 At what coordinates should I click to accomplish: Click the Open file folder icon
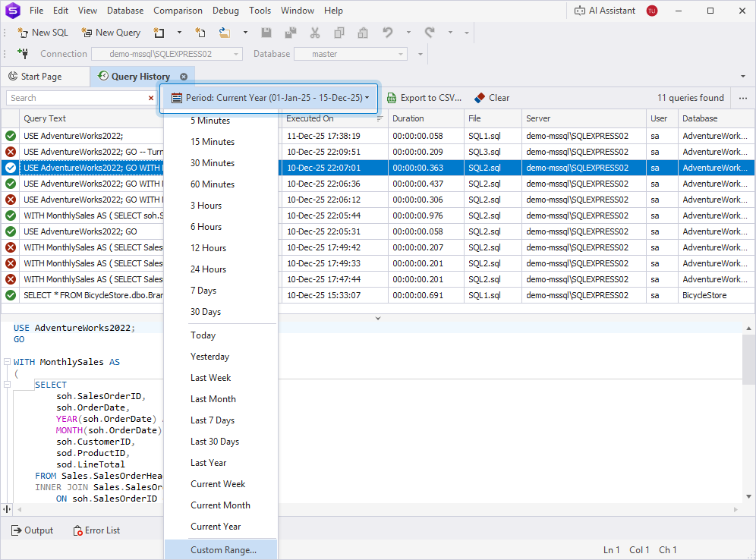[x=224, y=33]
